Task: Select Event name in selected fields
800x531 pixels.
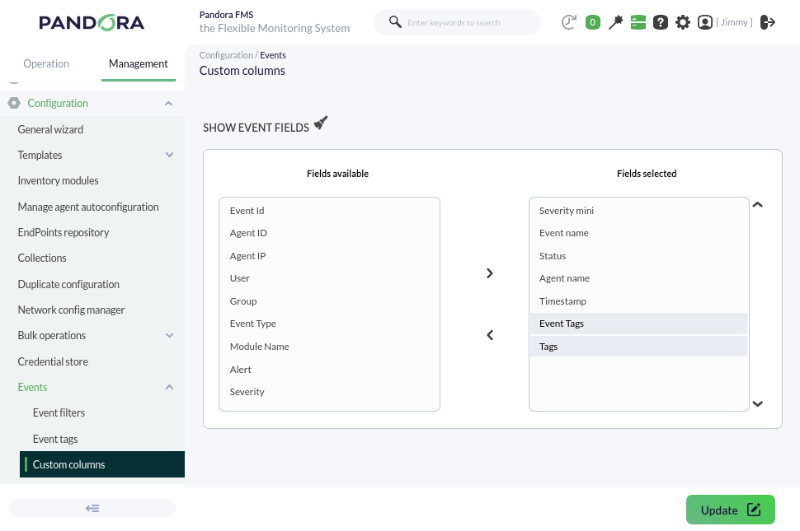Action: (x=639, y=233)
